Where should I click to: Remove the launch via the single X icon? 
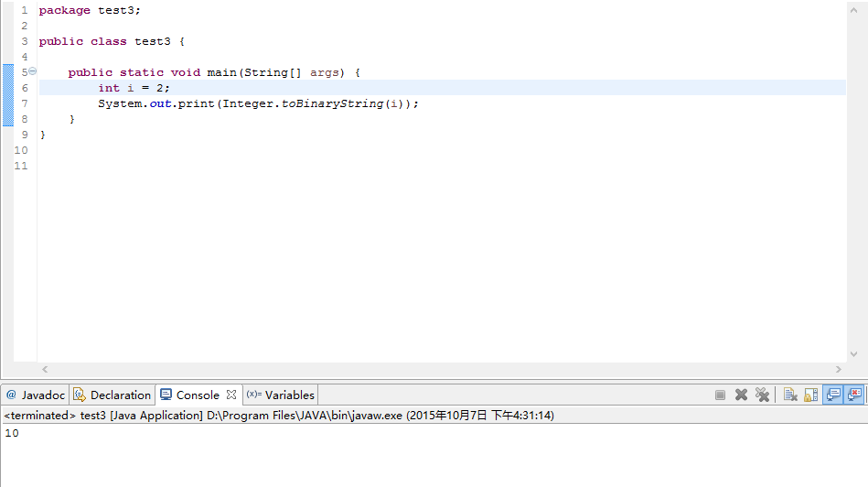click(741, 395)
